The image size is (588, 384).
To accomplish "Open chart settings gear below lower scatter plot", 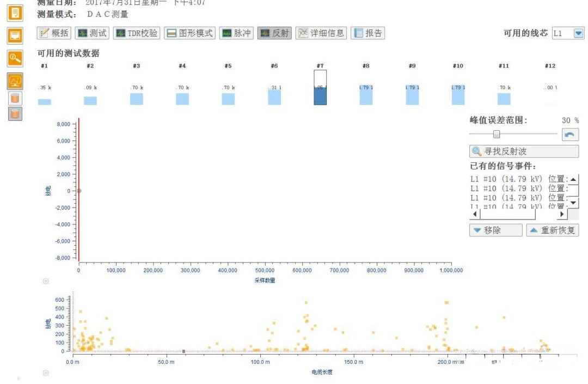I will pyautogui.click(x=46, y=373).
